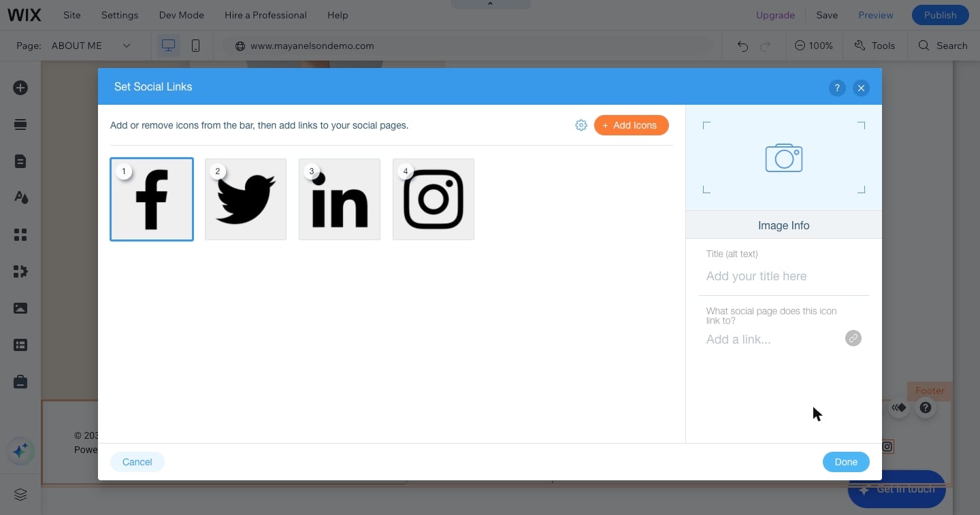Image resolution: width=980 pixels, height=515 pixels.
Task: Open help in Set Social Links dialog
Action: pos(837,88)
